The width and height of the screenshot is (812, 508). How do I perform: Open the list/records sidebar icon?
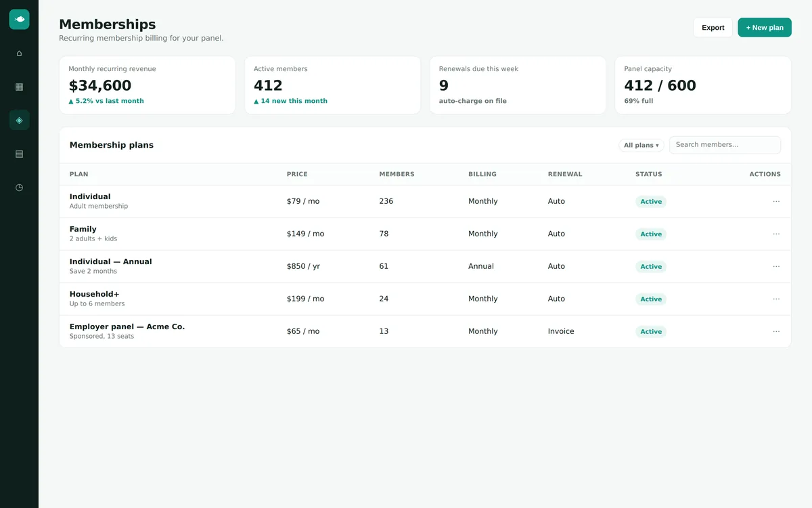coord(19,154)
